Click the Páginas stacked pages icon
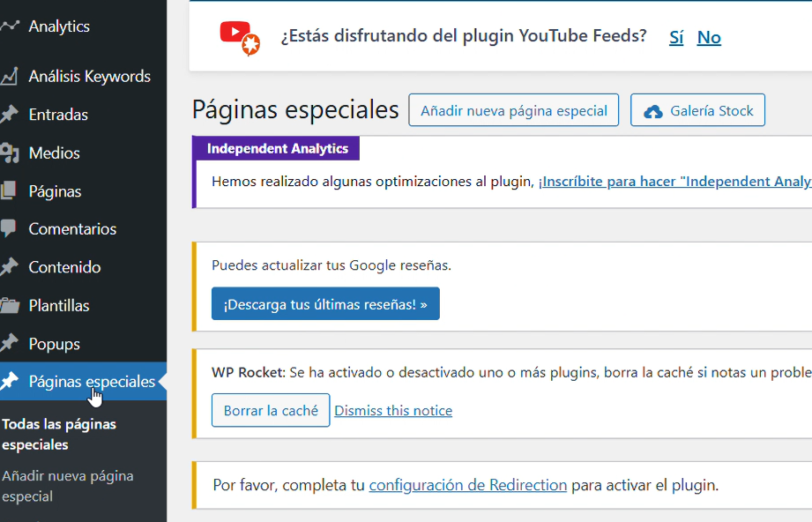 pos(10,191)
